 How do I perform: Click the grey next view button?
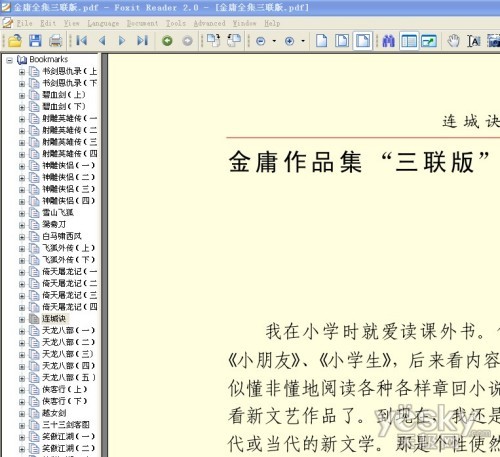pyautogui.click(x=188, y=41)
